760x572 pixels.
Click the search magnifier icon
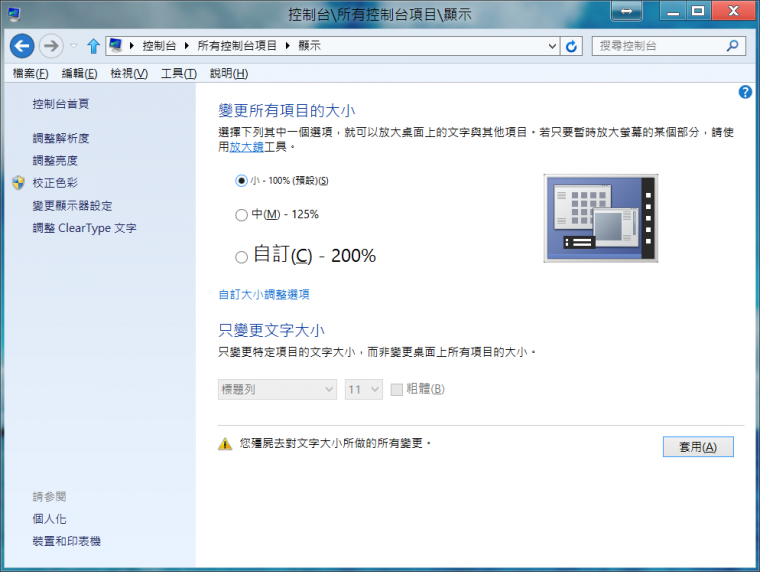pyautogui.click(x=732, y=46)
